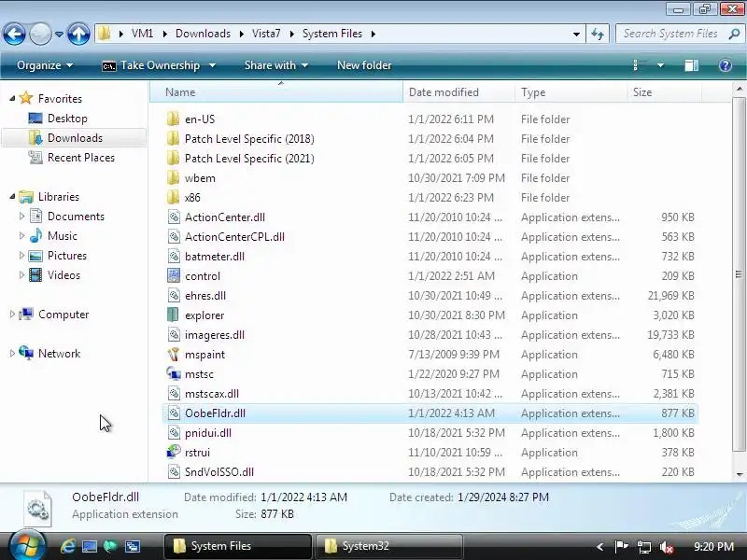The width and height of the screenshot is (747, 560).
Task: Select the imageres.dll file
Action: (215, 335)
